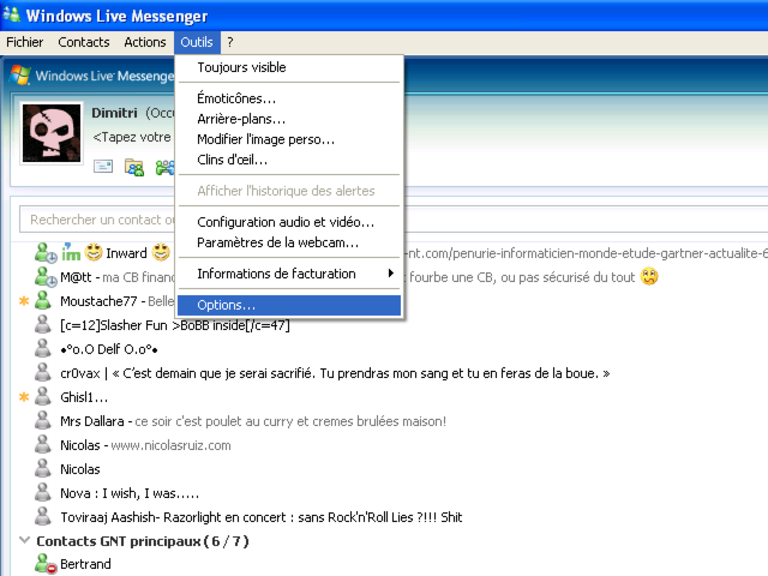Click Mrs Dallara status icon

pyautogui.click(x=43, y=420)
